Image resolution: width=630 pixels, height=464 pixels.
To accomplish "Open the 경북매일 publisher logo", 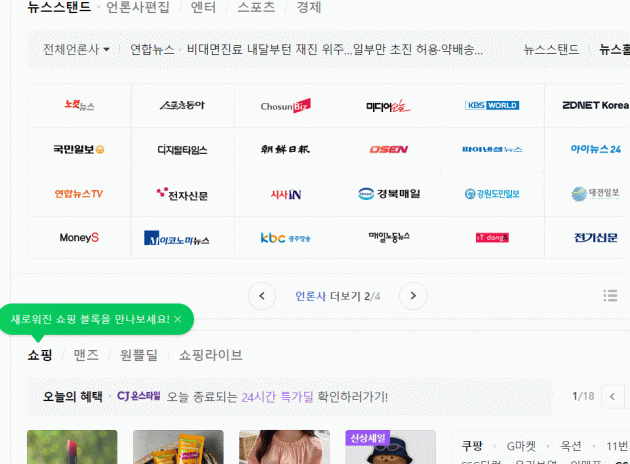I will coord(389,194).
